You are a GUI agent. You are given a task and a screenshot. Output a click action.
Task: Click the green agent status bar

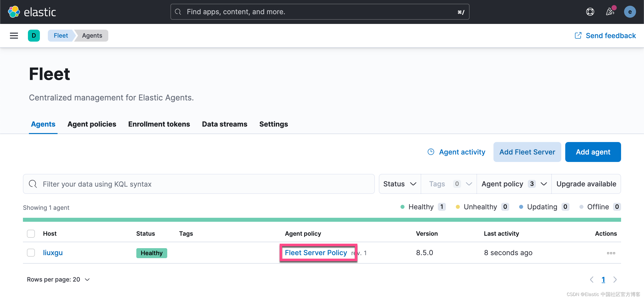point(322,220)
